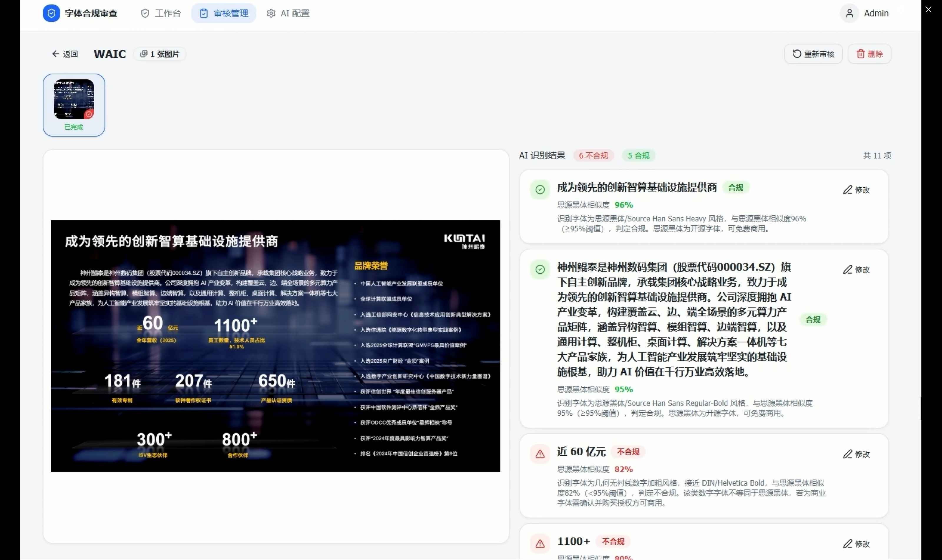
Task: Click the 成为领先的创新智算基础设施提供商 result title
Action: pyautogui.click(x=637, y=188)
